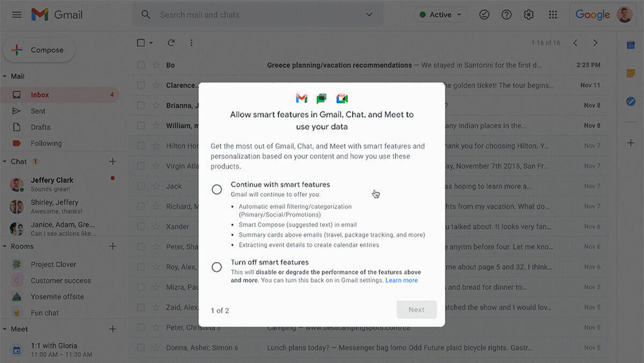Screen dimensions: 644x363
Task: Tick the checkbox for Bo's email
Action: pos(141,65)
